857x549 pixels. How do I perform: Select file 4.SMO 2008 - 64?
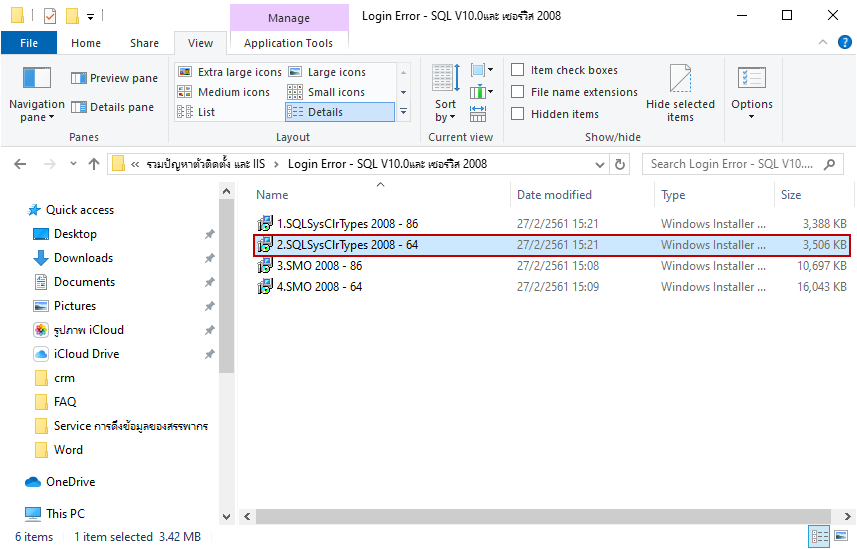click(551, 287)
